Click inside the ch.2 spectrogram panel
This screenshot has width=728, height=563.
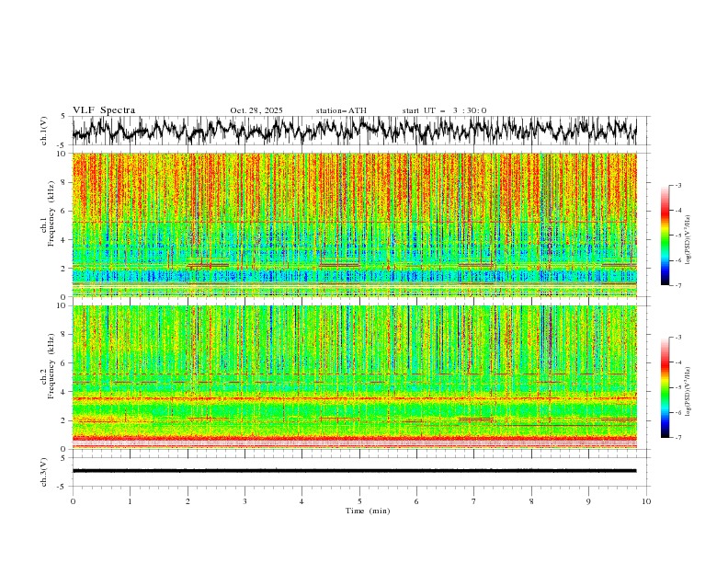pyautogui.click(x=355, y=377)
